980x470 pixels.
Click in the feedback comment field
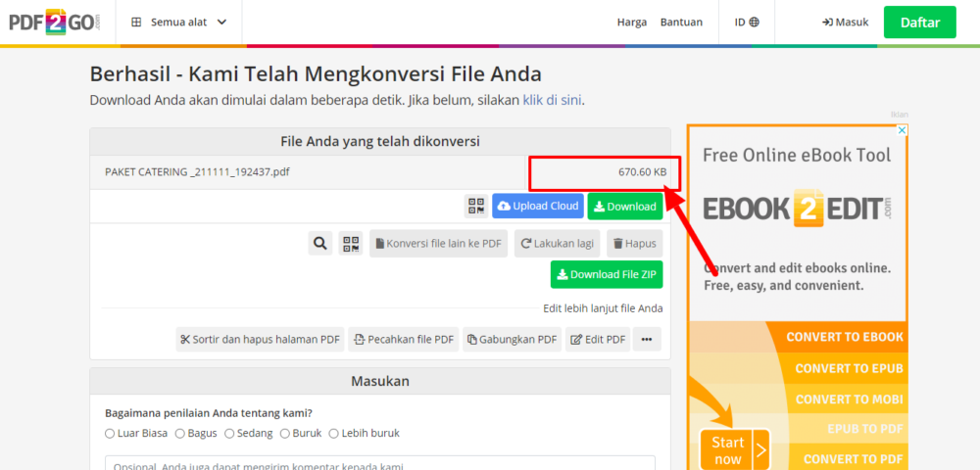point(379,462)
